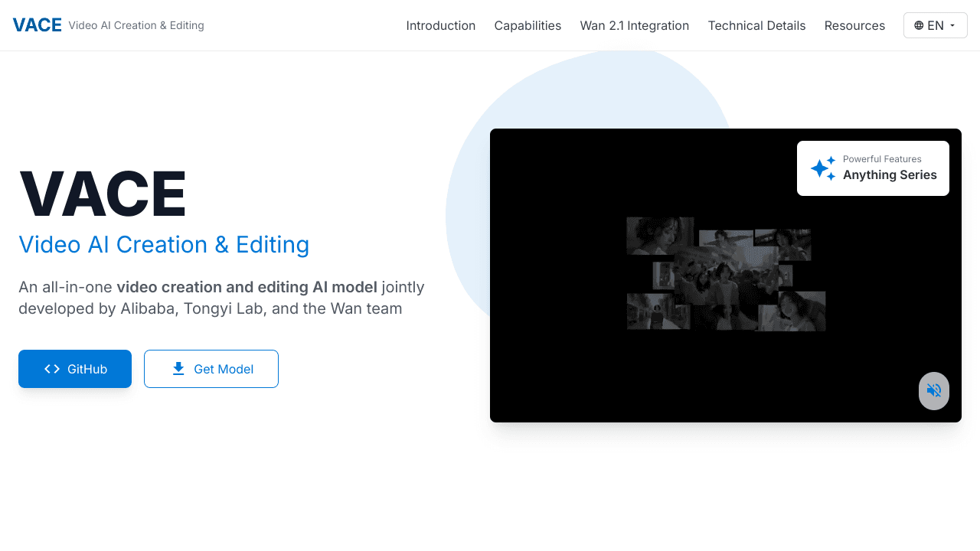Screen dimensions: 980x551
Task: Open the Resources nav item
Action: click(854, 25)
